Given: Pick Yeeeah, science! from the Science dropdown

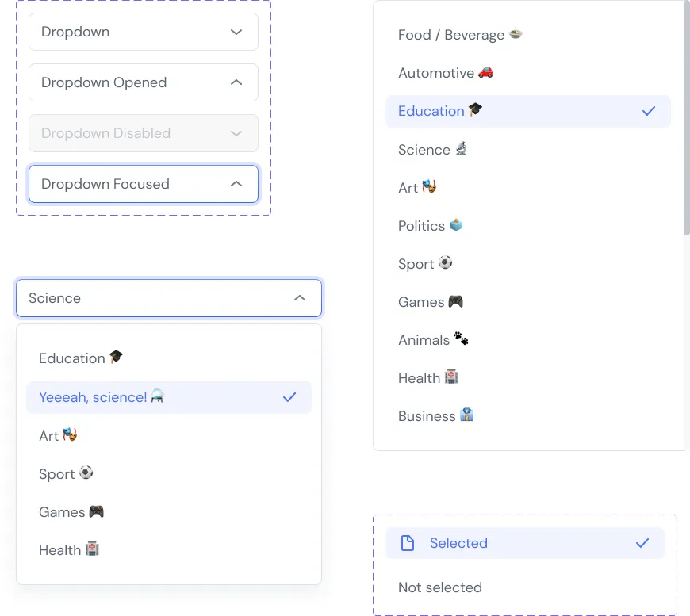Looking at the screenshot, I should coord(102,397).
